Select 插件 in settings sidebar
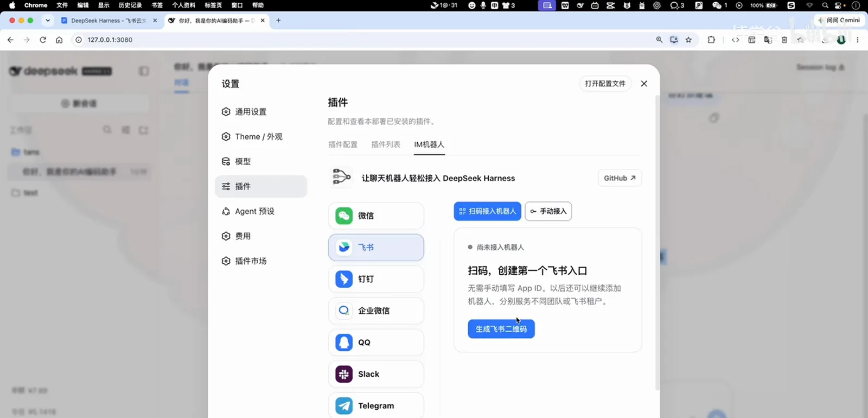Viewport: 868px width, 418px height. (261, 186)
